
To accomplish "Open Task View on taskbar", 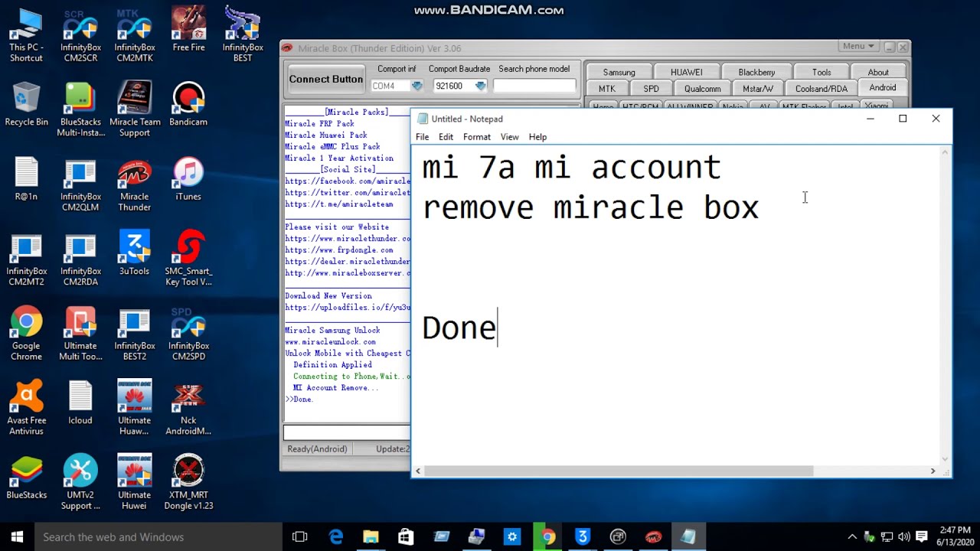I will (300, 536).
